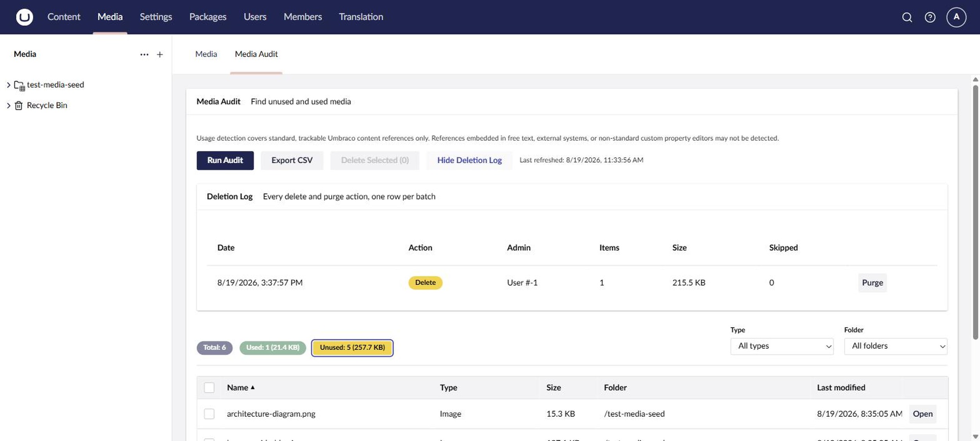Viewport: 980px width, 441px height.
Task: Click the Name column sort arrow
Action: [x=253, y=387]
